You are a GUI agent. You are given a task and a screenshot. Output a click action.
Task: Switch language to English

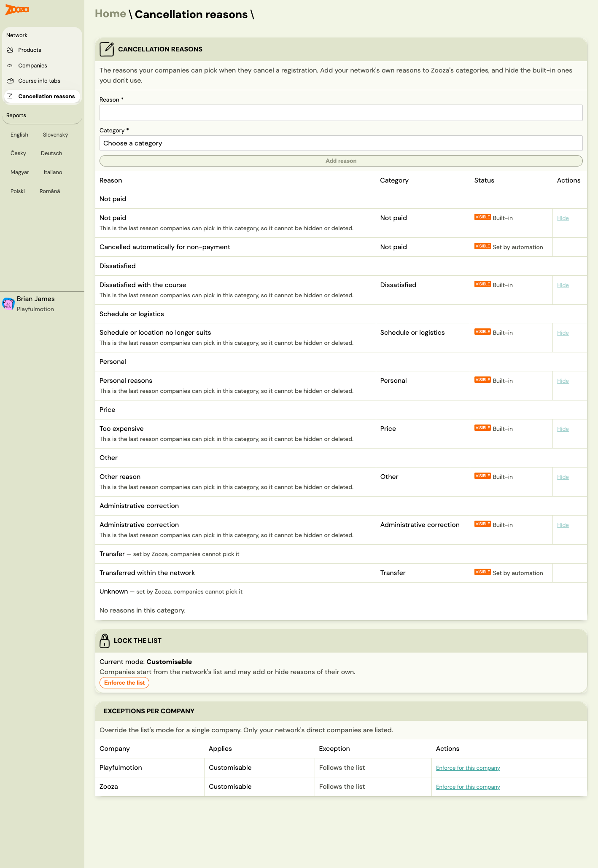click(19, 134)
